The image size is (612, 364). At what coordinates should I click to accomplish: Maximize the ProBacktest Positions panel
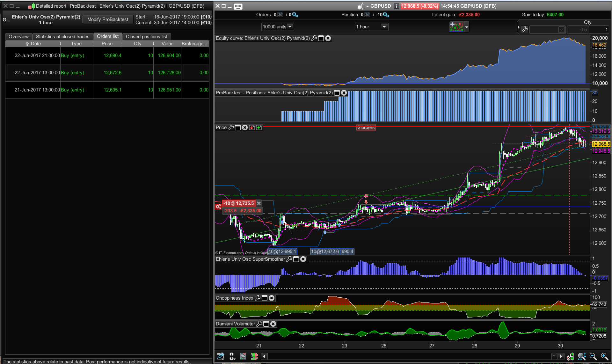[x=337, y=93]
